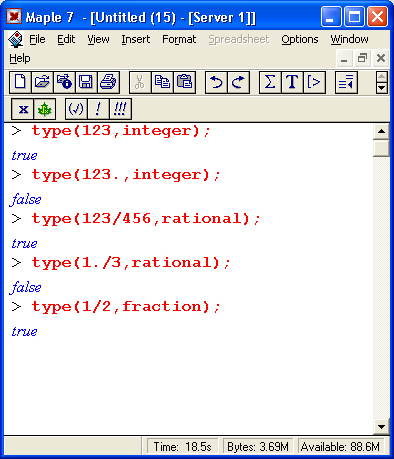Click the outdent section toolbar icon

coord(346,82)
